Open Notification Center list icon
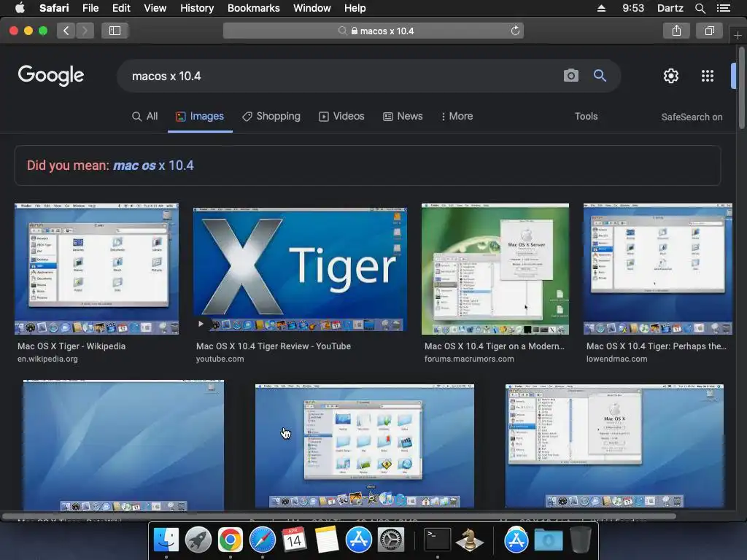 click(x=724, y=8)
